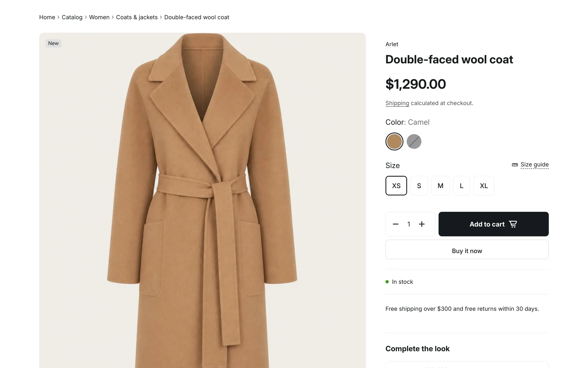
Task: Open the Arlet brand link
Action: tap(392, 44)
